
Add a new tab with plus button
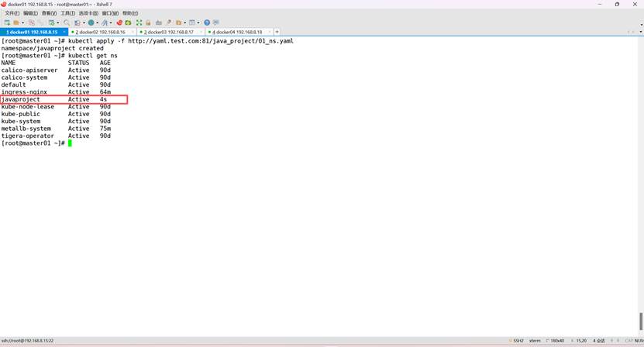pyautogui.click(x=277, y=32)
